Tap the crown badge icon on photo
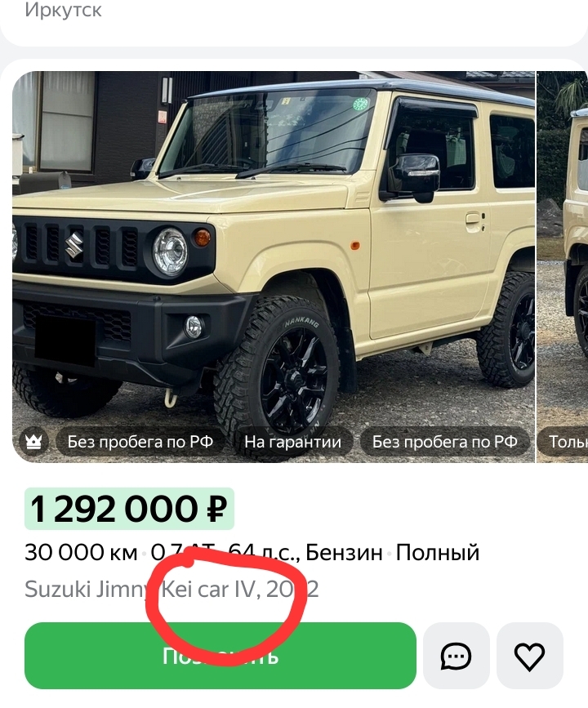 pyautogui.click(x=33, y=441)
